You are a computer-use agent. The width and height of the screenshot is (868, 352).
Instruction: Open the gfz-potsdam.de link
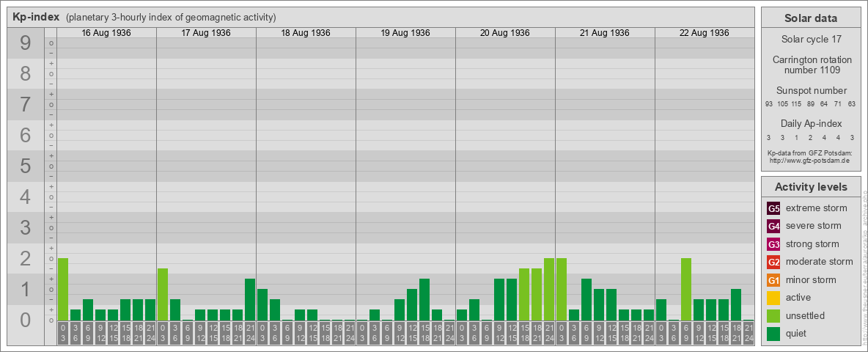point(810,160)
